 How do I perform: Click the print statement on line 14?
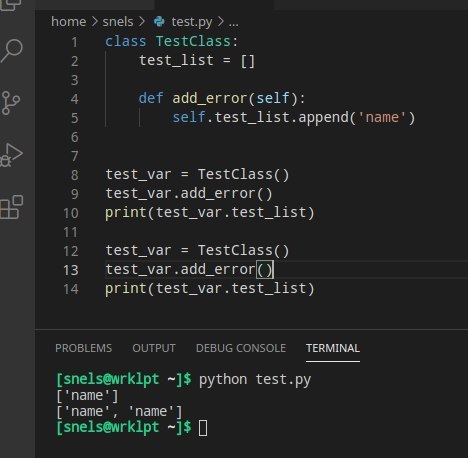[210, 289]
